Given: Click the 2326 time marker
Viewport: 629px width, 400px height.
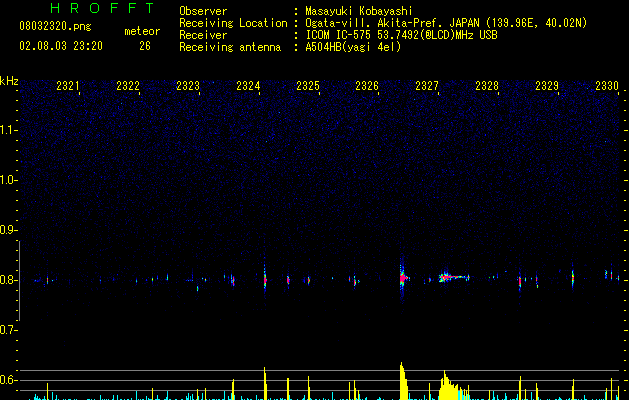Looking at the screenshot, I should pyautogui.click(x=367, y=86).
